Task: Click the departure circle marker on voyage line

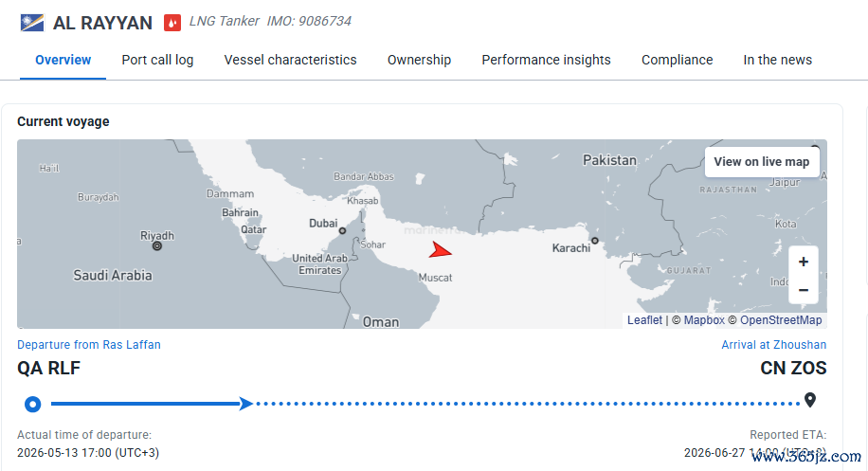Action: point(32,404)
